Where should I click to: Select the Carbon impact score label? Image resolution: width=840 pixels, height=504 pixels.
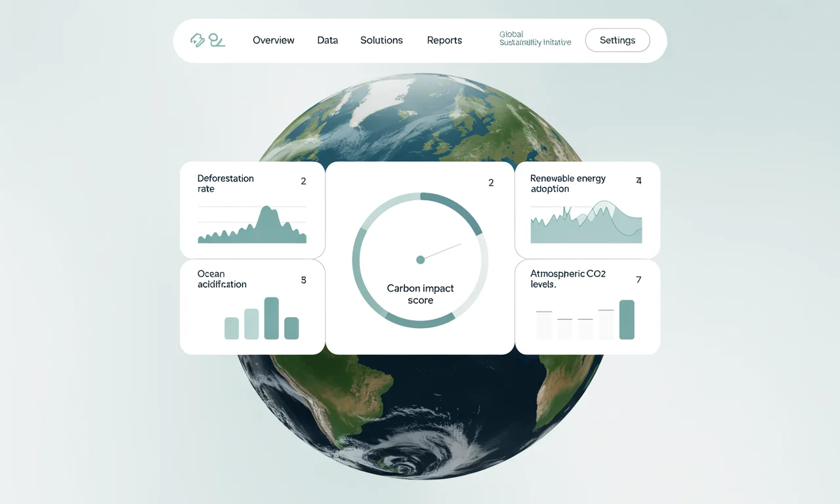pyautogui.click(x=420, y=294)
